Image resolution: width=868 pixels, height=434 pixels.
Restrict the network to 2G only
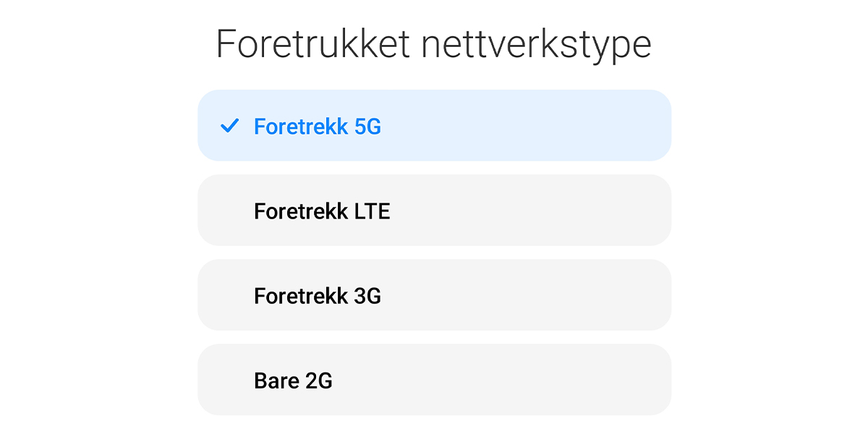pyautogui.click(x=434, y=380)
